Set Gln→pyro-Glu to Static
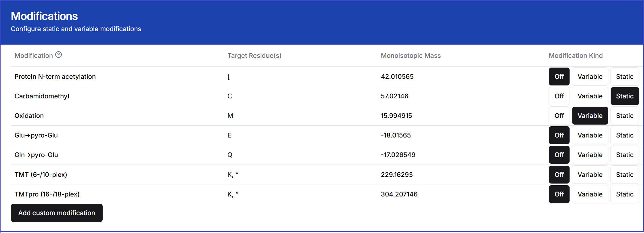This screenshot has height=233, width=644. click(x=624, y=155)
